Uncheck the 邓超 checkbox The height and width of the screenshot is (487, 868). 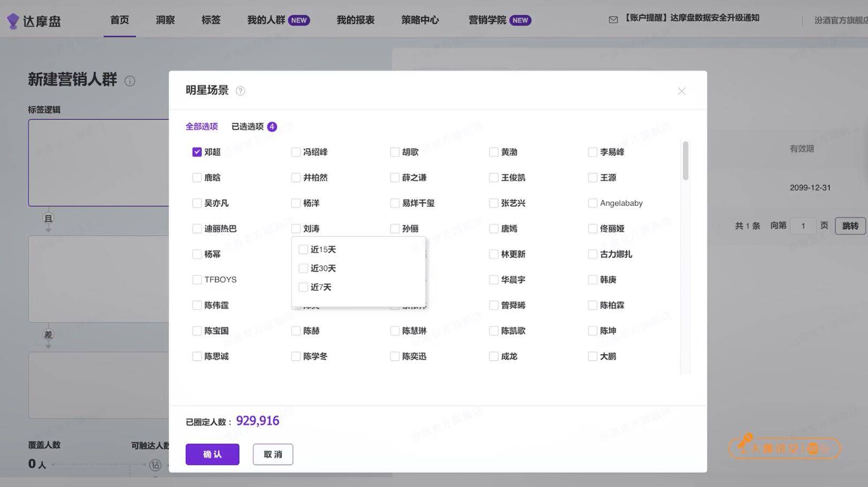tap(197, 152)
